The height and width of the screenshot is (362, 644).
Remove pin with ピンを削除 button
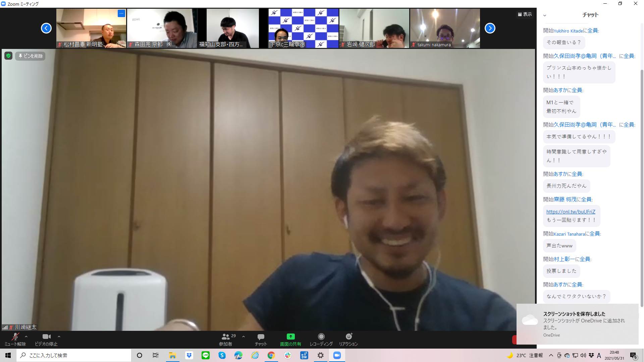[x=30, y=56]
